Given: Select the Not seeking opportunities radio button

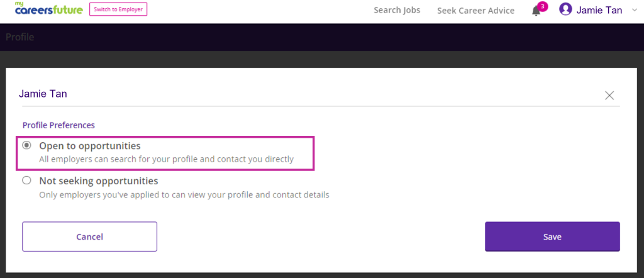Looking at the screenshot, I should 26,181.
